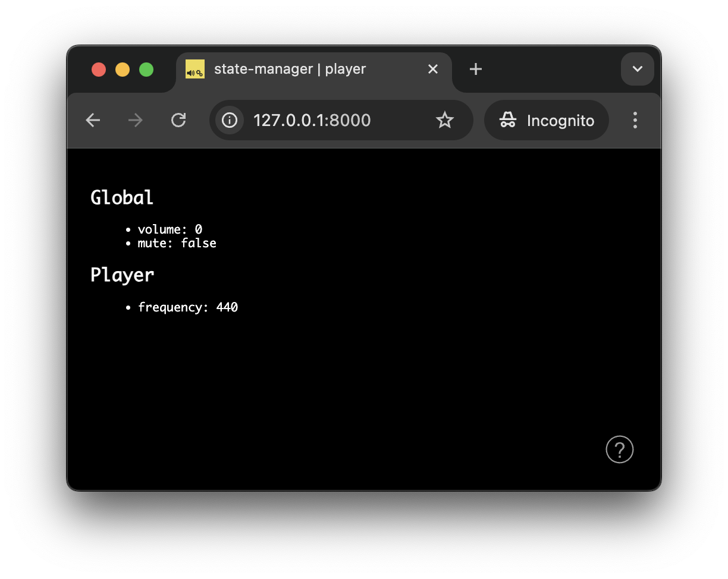The height and width of the screenshot is (579, 728).
Task: Open the three-dot browser menu
Action: coord(635,120)
